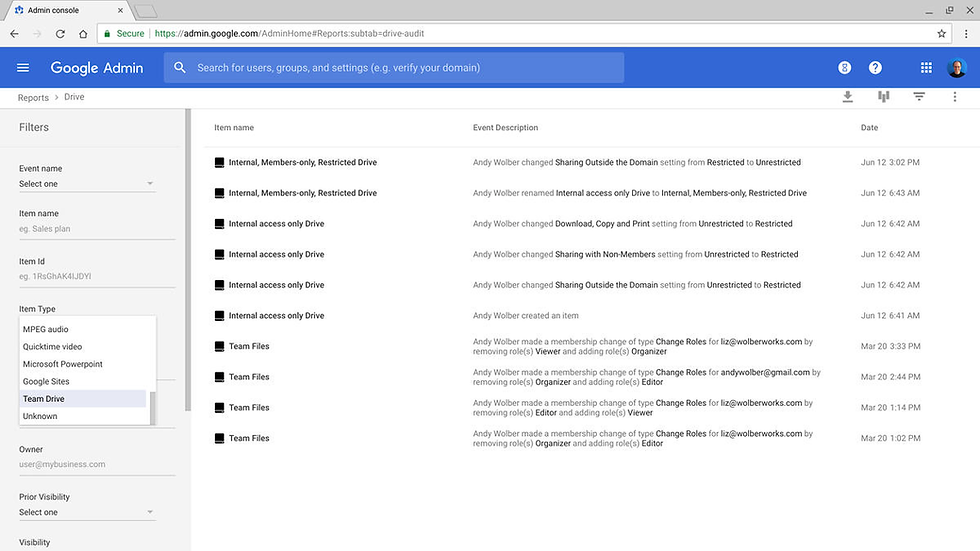The image size is (980, 551).
Task: Open the manage columns icon
Action: point(883,97)
